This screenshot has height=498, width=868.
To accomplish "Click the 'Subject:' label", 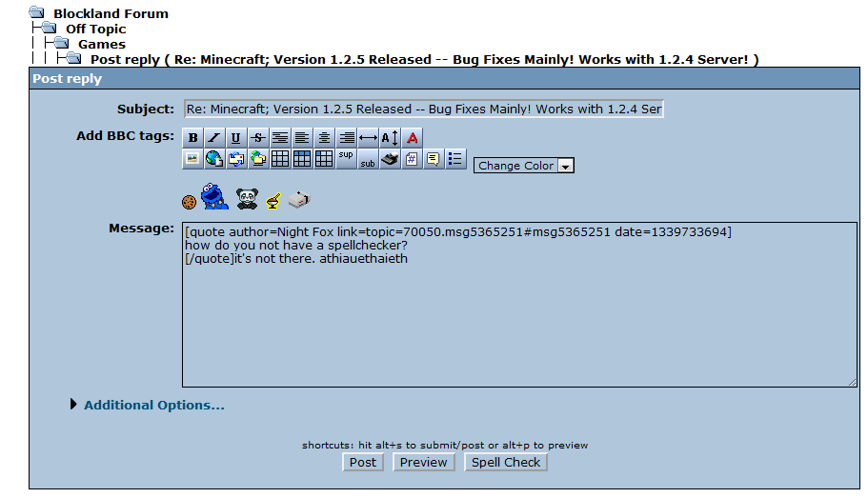I will pyautogui.click(x=146, y=109).
